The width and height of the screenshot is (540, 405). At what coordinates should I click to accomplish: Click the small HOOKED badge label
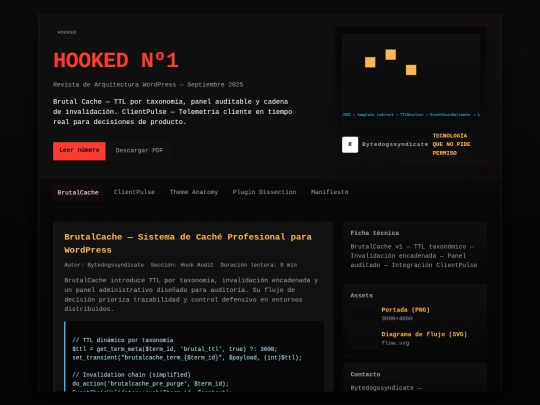(67, 32)
